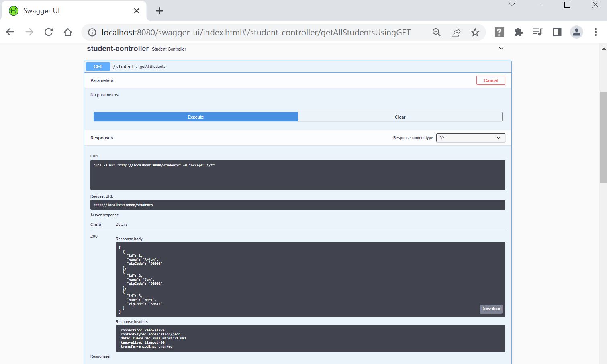Open the browser home page
This screenshot has width=607, height=364.
(x=68, y=32)
